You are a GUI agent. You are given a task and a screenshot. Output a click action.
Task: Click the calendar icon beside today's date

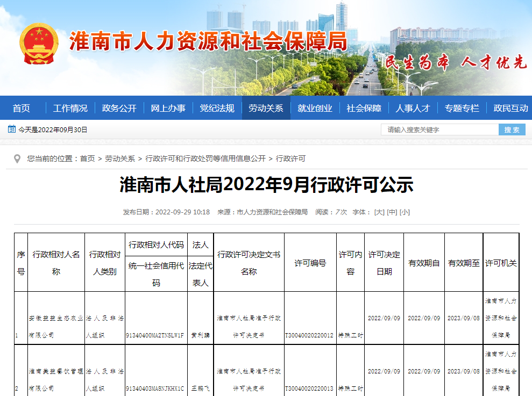pyautogui.click(x=12, y=128)
